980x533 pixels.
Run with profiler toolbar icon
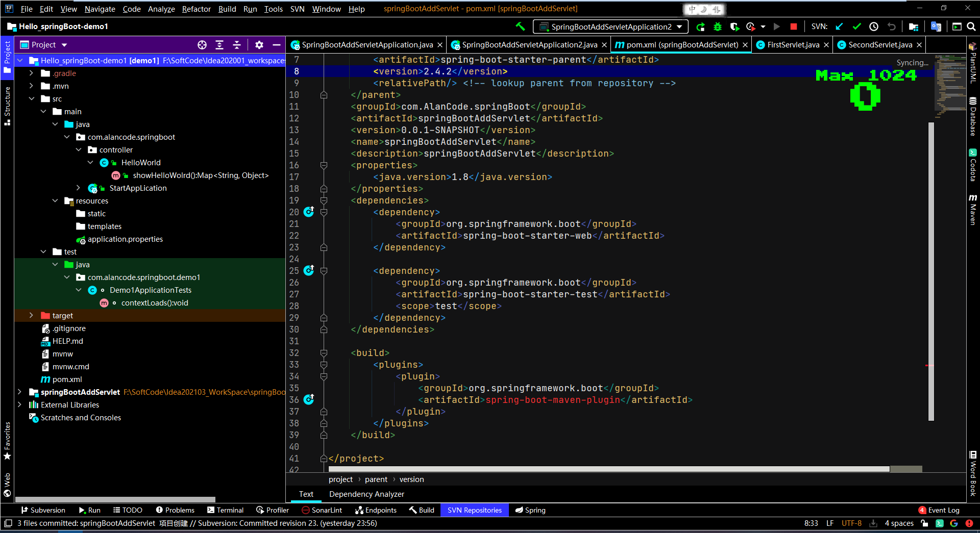751,27
